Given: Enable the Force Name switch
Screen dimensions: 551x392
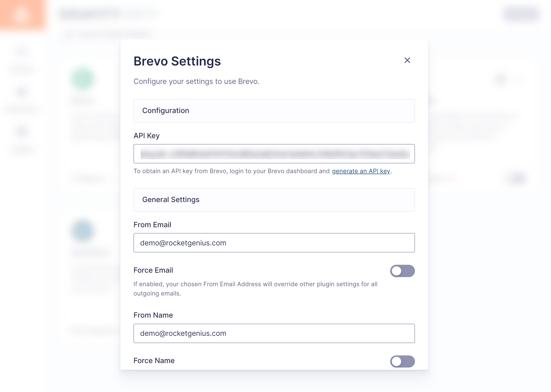Looking at the screenshot, I should click(402, 361).
